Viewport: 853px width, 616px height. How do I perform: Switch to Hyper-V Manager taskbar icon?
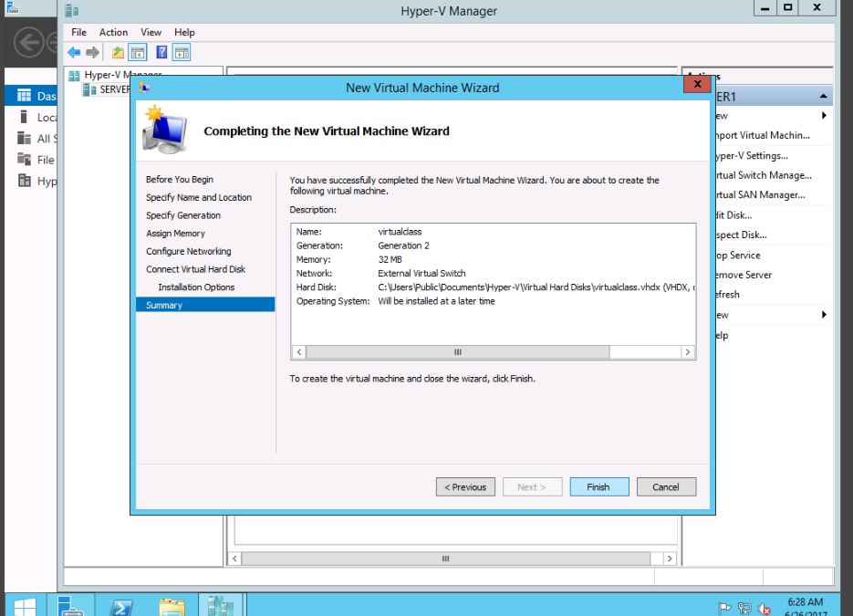[x=220, y=606]
